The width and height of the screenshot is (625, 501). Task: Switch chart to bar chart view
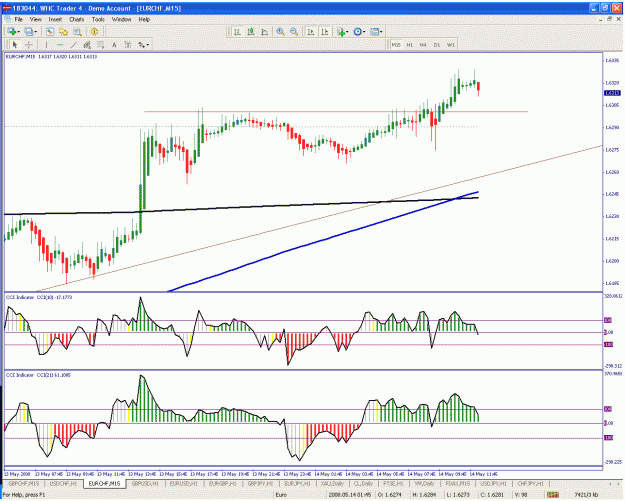[x=237, y=31]
